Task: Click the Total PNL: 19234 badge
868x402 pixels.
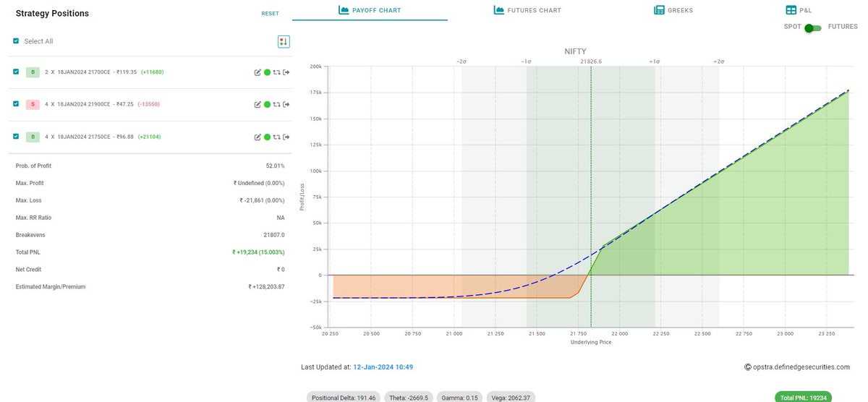Action: click(804, 397)
